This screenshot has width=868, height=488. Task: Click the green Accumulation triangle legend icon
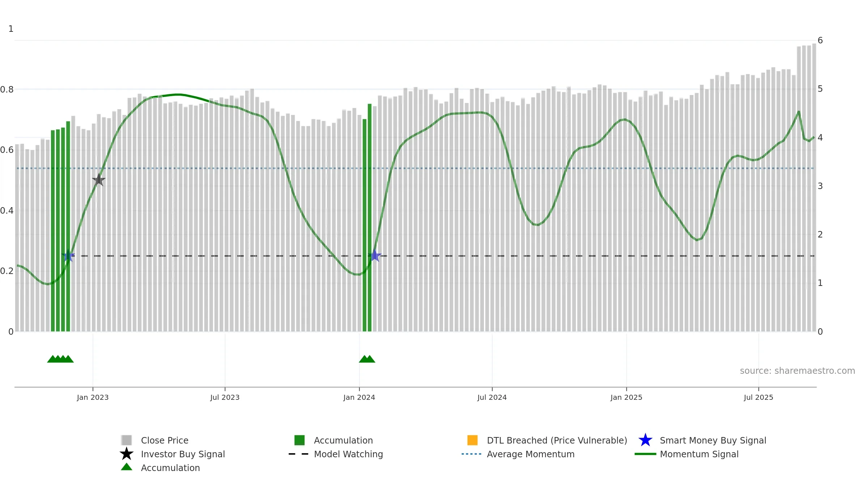tap(127, 467)
